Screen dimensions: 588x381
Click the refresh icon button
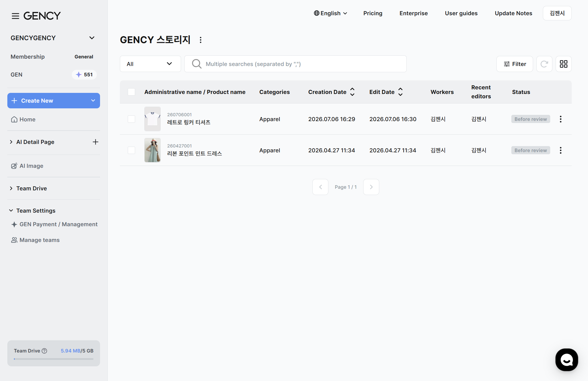click(x=544, y=64)
